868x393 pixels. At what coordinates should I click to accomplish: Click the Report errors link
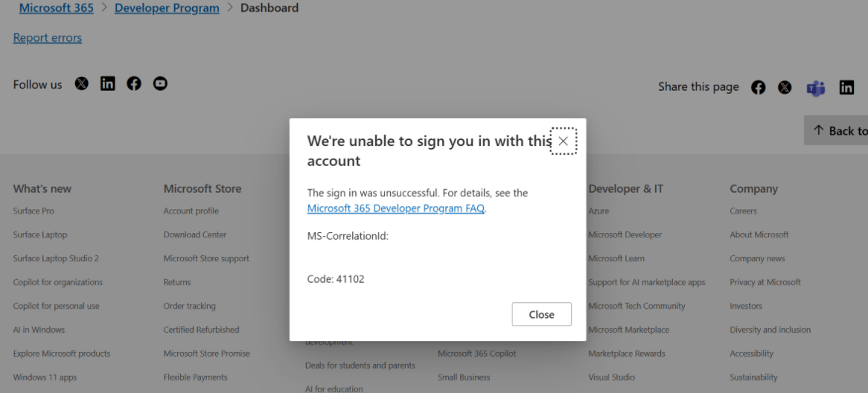point(48,38)
